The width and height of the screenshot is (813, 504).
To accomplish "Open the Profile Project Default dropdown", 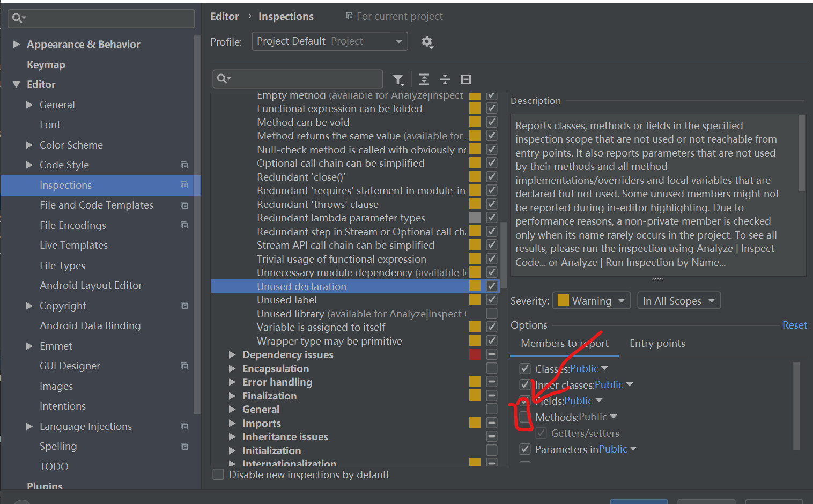I will pyautogui.click(x=330, y=41).
